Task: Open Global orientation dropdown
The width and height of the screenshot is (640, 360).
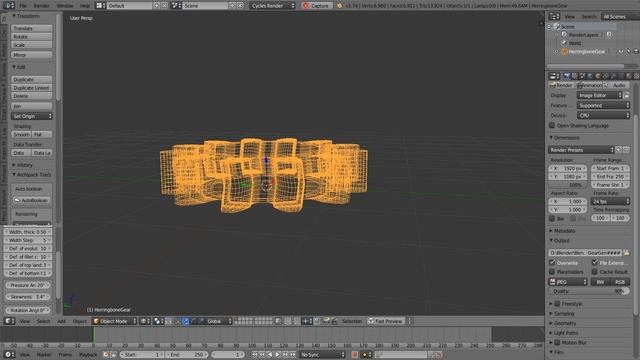Action: tap(219, 321)
